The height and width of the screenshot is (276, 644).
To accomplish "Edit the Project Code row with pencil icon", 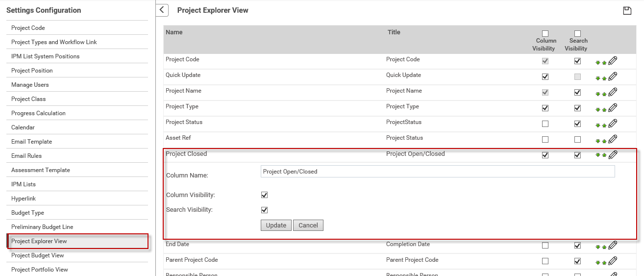I will point(613,61).
